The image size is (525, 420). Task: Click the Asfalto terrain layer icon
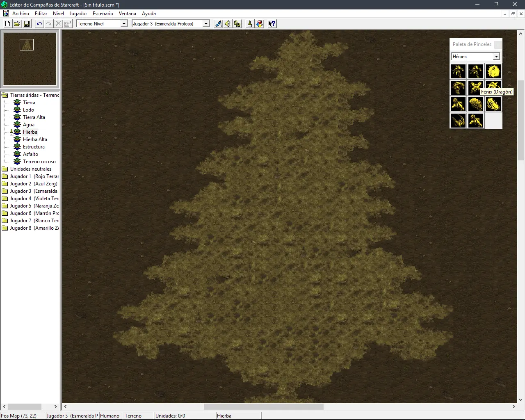(17, 154)
